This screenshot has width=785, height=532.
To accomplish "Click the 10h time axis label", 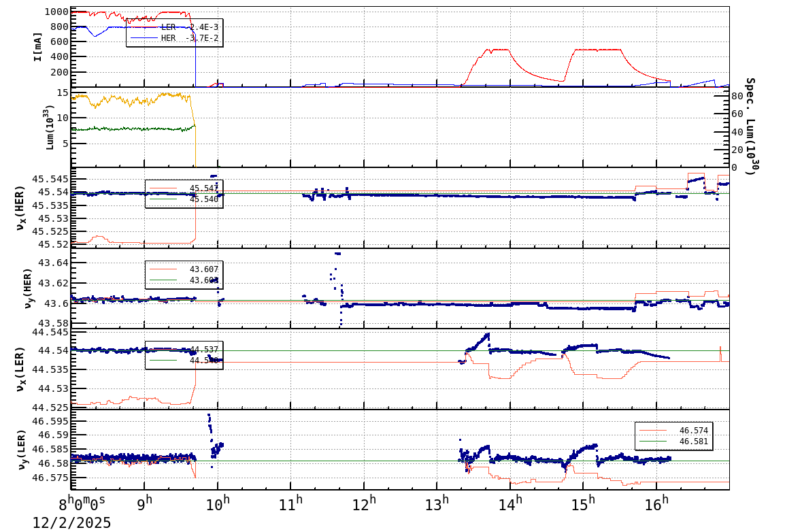I will point(218,503).
